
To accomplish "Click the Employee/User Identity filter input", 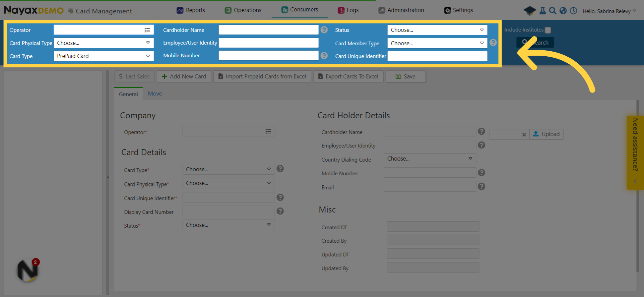I will pos(268,43).
